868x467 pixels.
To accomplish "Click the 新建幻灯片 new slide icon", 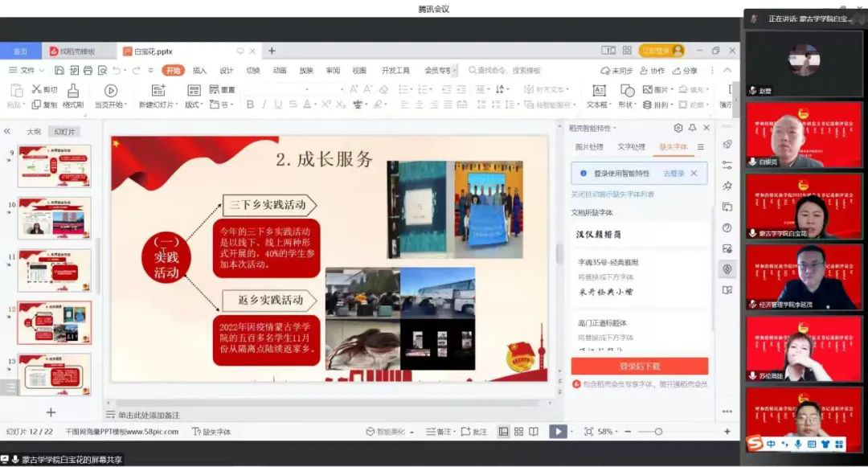I will click(158, 91).
